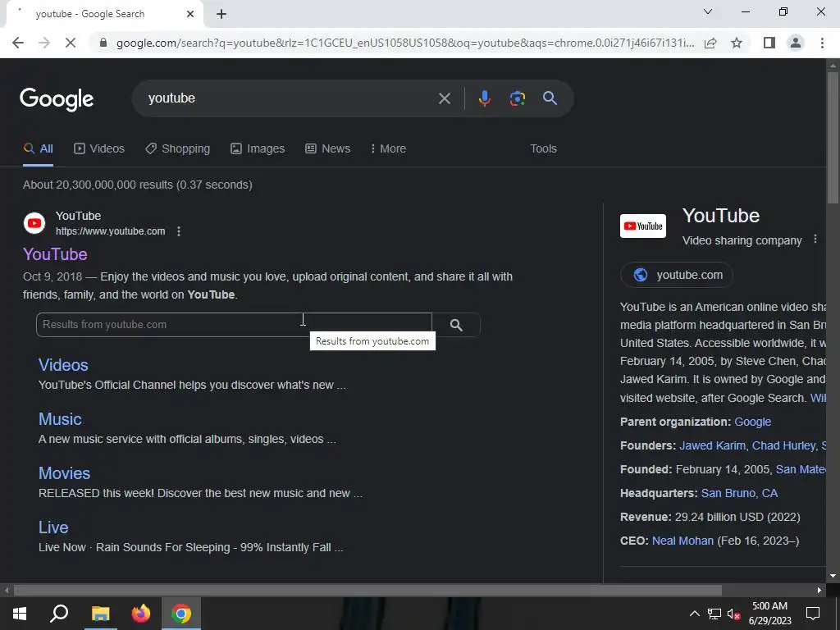Screen dimensions: 840x630
Task: Click the vertical scrollbar thumb
Action: click(833, 137)
